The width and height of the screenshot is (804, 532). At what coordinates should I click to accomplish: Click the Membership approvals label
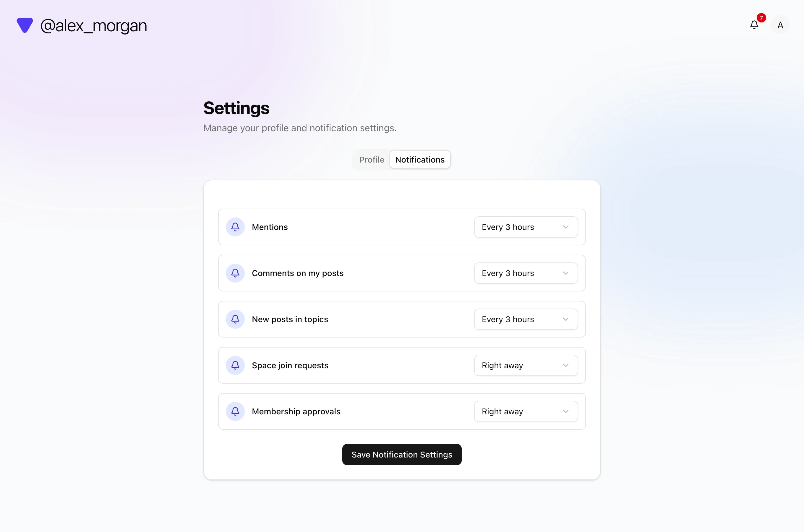click(x=296, y=411)
